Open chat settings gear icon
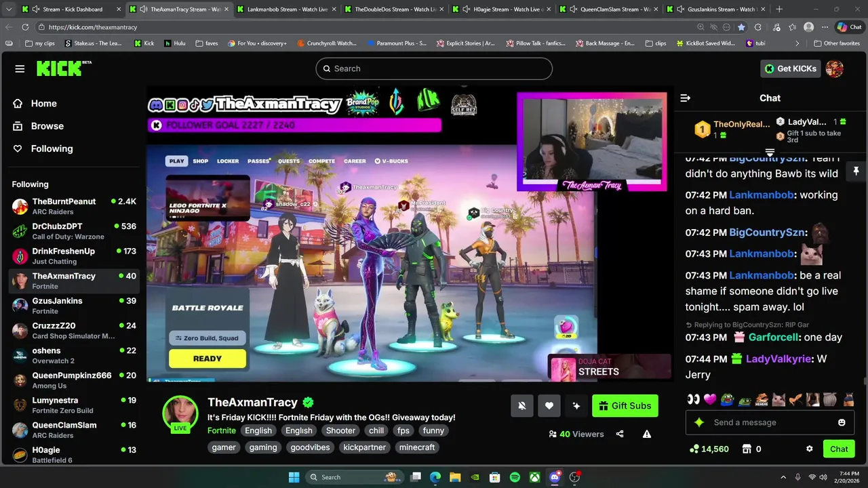Image resolution: width=868 pixels, height=488 pixels. (809, 449)
